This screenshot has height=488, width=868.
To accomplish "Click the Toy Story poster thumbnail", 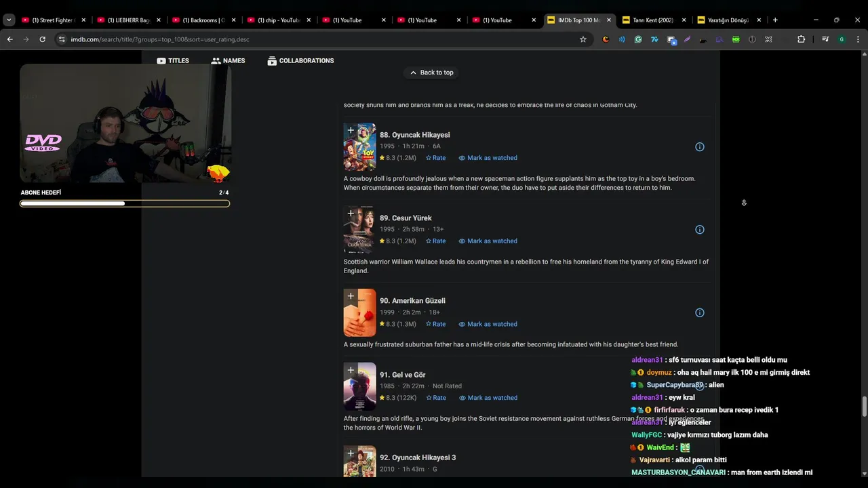I will click(360, 147).
